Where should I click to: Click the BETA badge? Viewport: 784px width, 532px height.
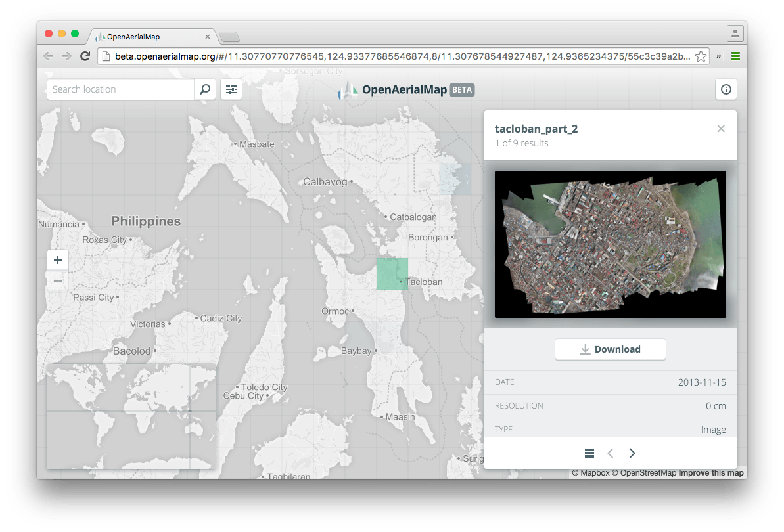click(x=461, y=90)
